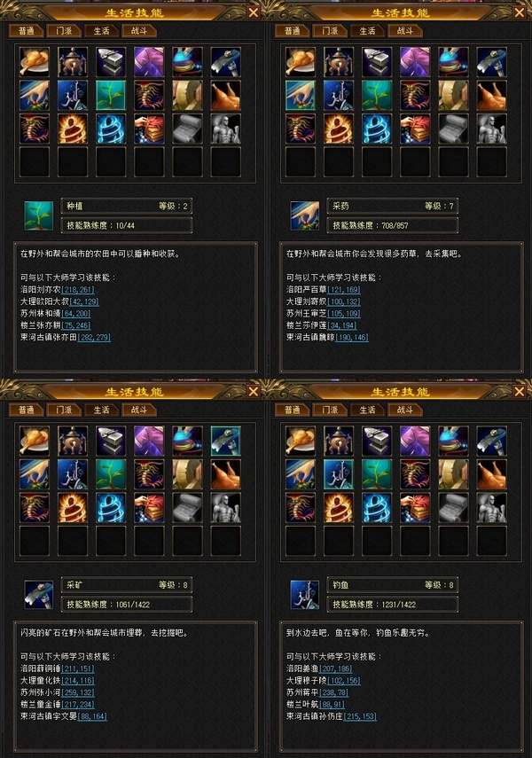Switch to 普通 tab in the 采矿 panel

(x=26, y=410)
